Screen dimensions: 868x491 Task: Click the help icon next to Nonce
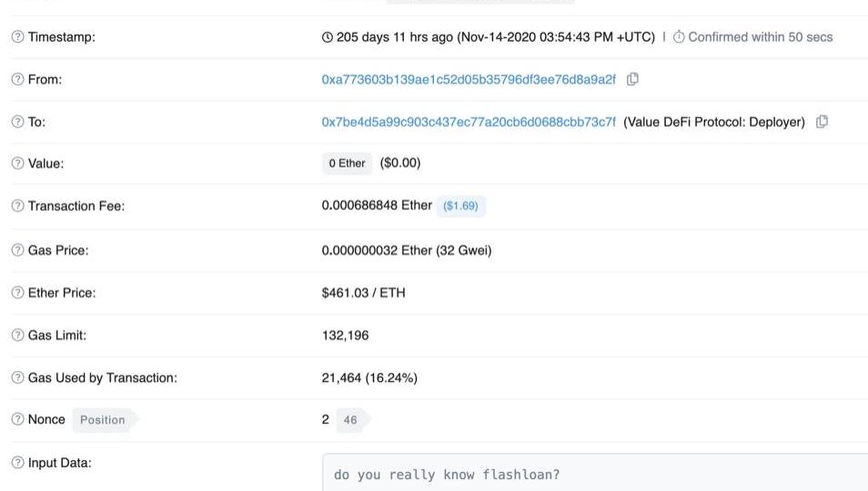coord(17,419)
